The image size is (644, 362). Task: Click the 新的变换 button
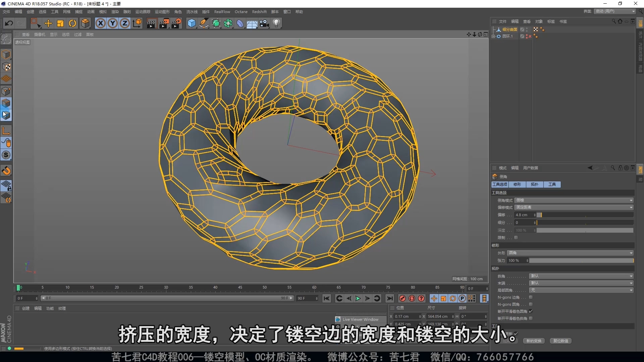(x=534, y=341)
